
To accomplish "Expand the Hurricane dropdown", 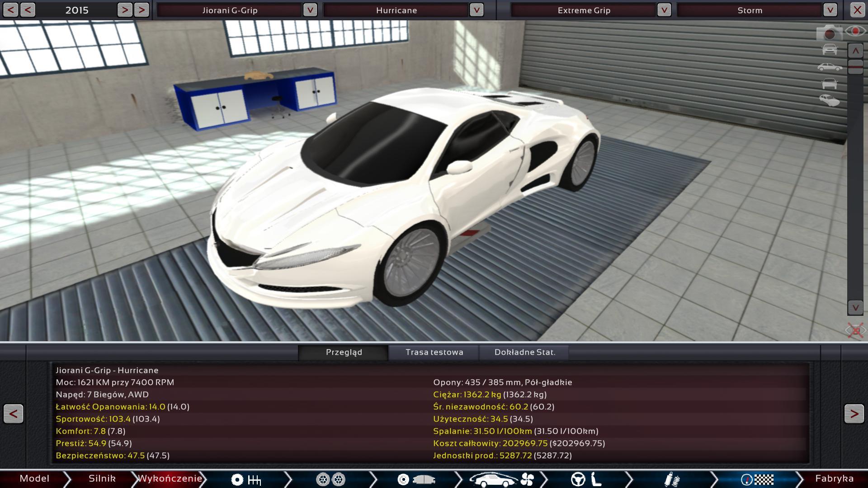I will click(476, 10).
